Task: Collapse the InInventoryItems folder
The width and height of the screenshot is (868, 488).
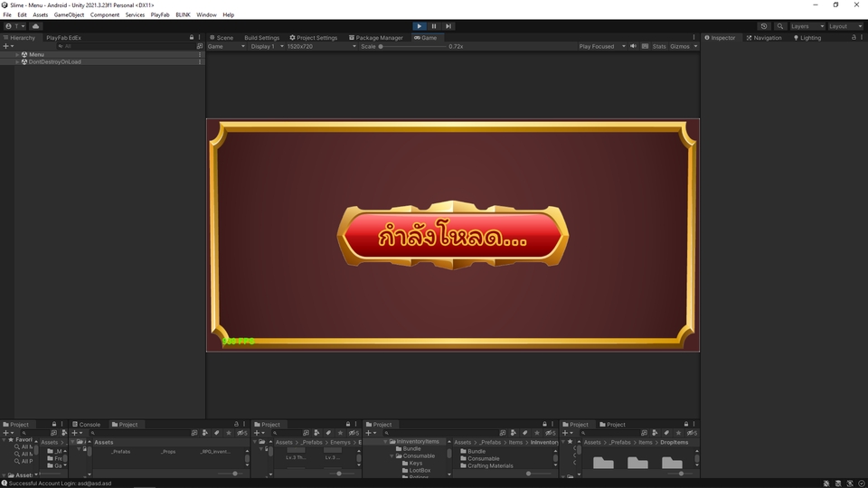Action: click(x=385, y=442)
